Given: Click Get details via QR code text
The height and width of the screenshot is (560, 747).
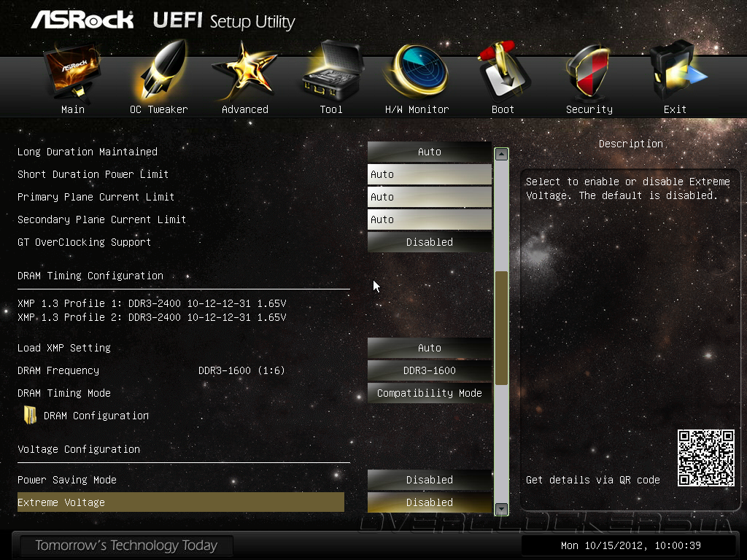Looking at the screenshot, I should tap(592, 480).
